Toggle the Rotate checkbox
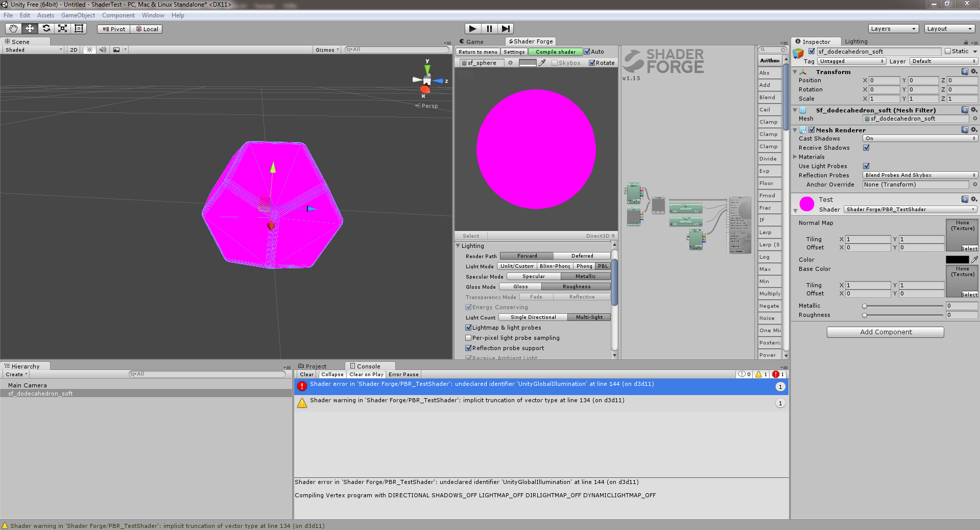Viewport: 980px width, 530px height. point(592,63)
